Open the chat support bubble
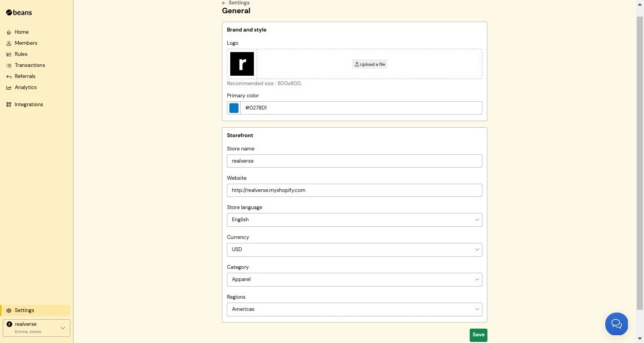 click(616, 324)
